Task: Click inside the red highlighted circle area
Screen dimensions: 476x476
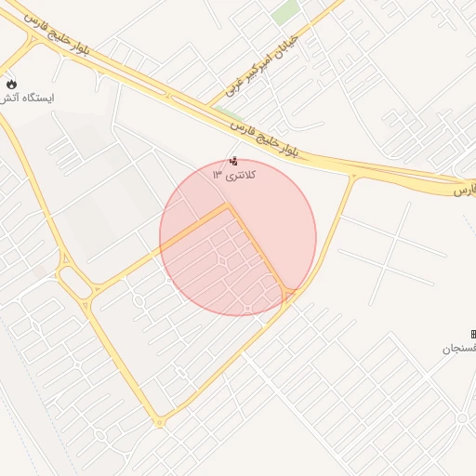Action: pyautogui.click(x=238, y=237)
